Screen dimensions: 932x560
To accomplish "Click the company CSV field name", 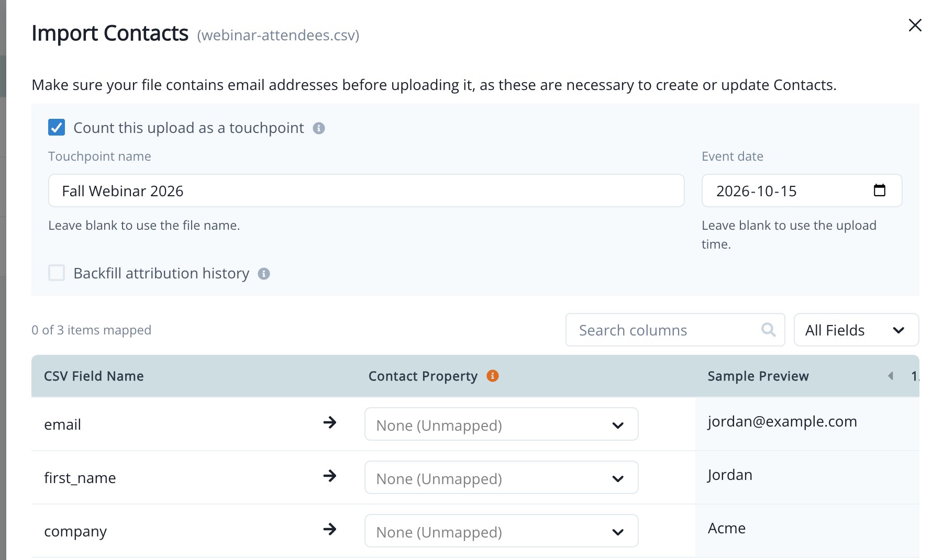I will point(75,532).
